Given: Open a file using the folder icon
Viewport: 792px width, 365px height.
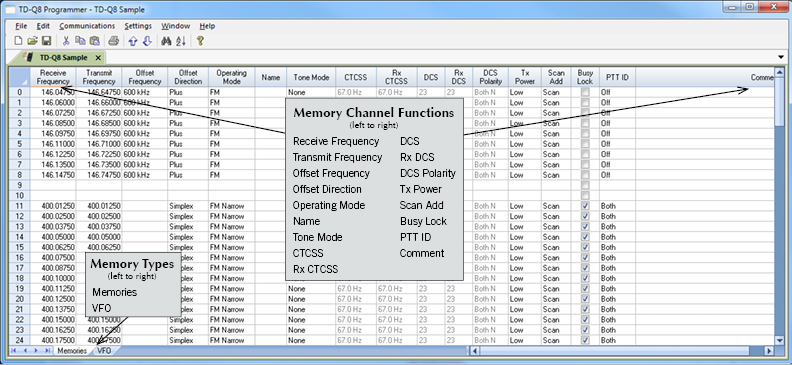Looking at the screenshot, I should click(32, 41).
